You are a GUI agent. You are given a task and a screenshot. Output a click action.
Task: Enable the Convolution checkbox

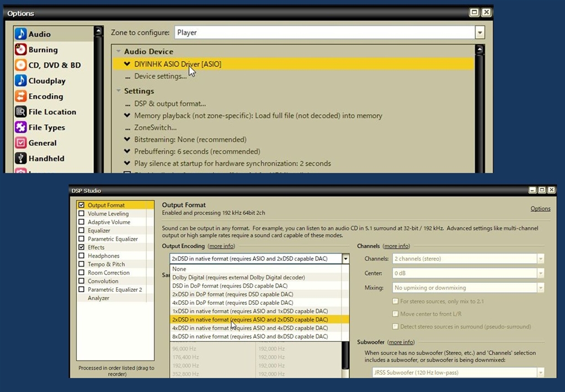(x=82, y=281)
